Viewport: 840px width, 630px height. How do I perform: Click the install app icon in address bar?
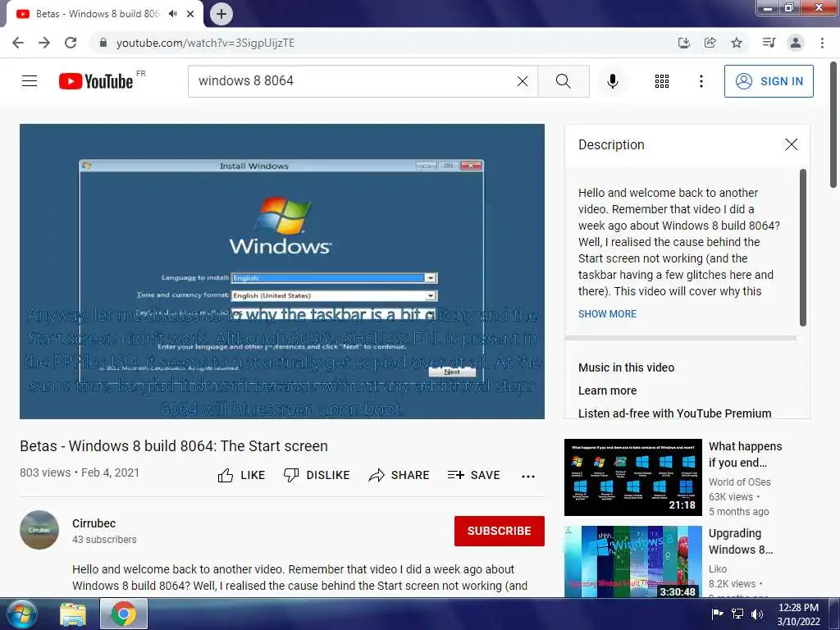[x=683, y=43]
